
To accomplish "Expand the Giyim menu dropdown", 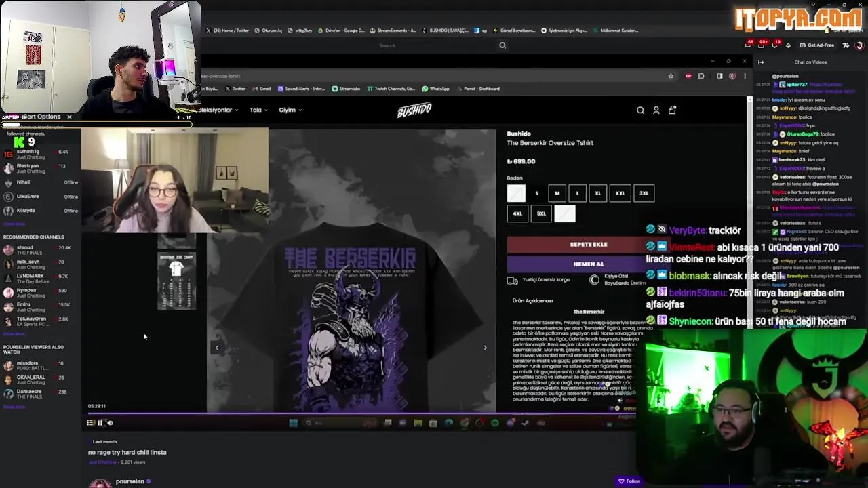I will tap(290, 110).
